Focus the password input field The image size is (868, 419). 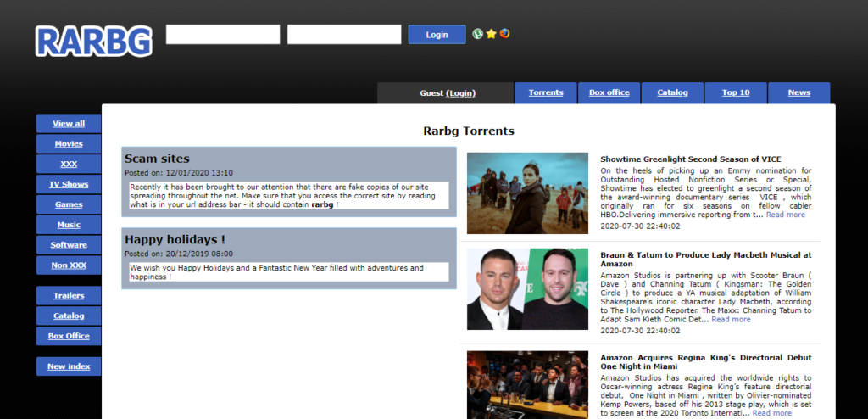[x=344, y=35]
